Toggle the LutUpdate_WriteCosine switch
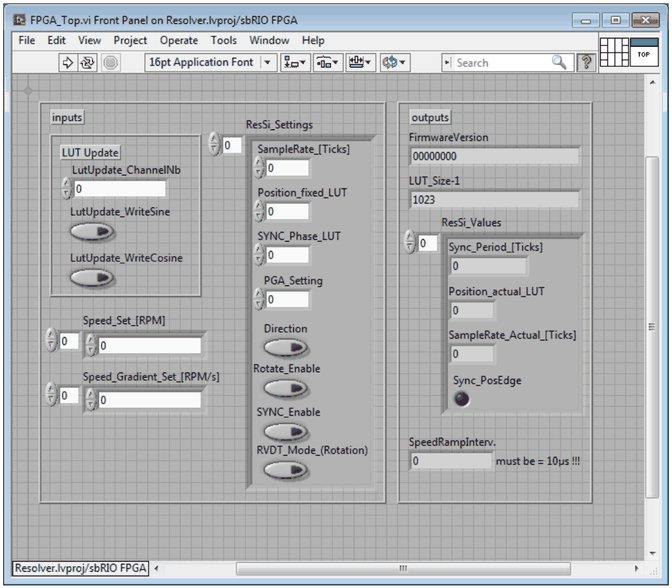 click(x=92, y=278)
